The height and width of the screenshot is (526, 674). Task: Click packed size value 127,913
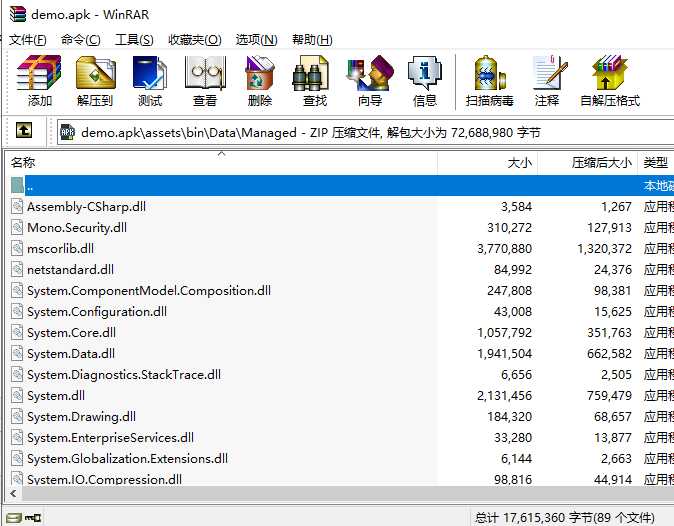pyautogui.click(x=609, y=227)
